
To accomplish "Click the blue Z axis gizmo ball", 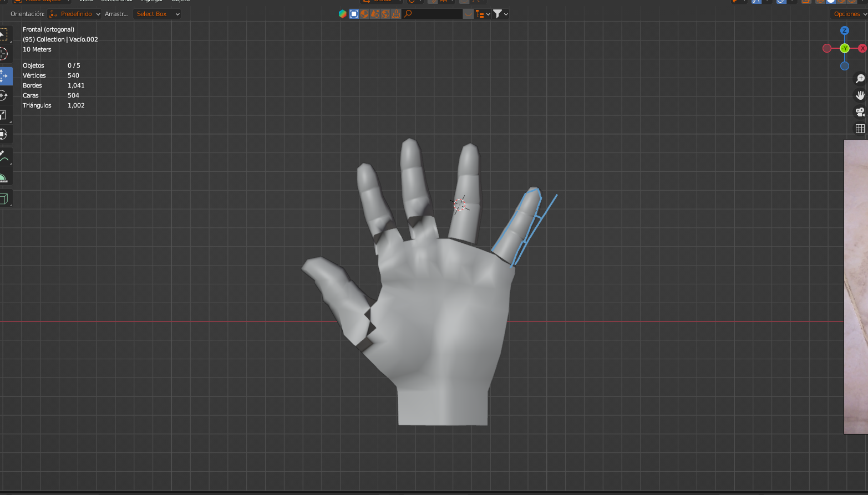I will click(845, 31).
